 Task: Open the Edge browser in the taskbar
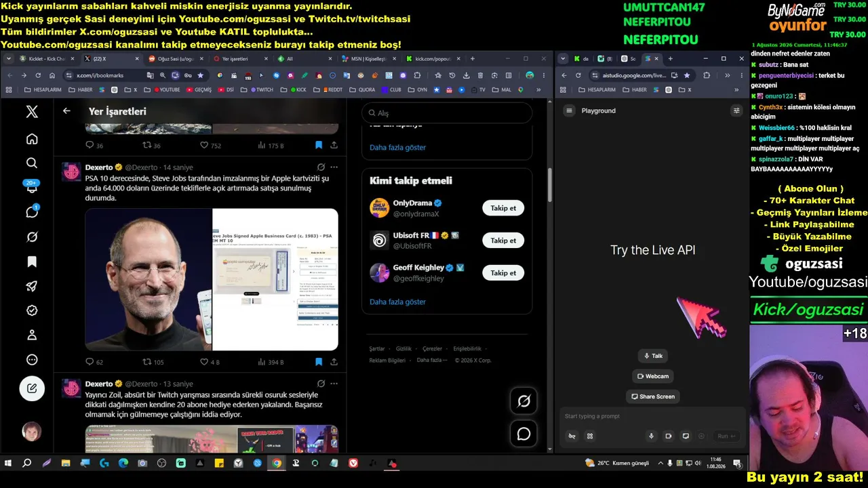(x=123, y=463)
